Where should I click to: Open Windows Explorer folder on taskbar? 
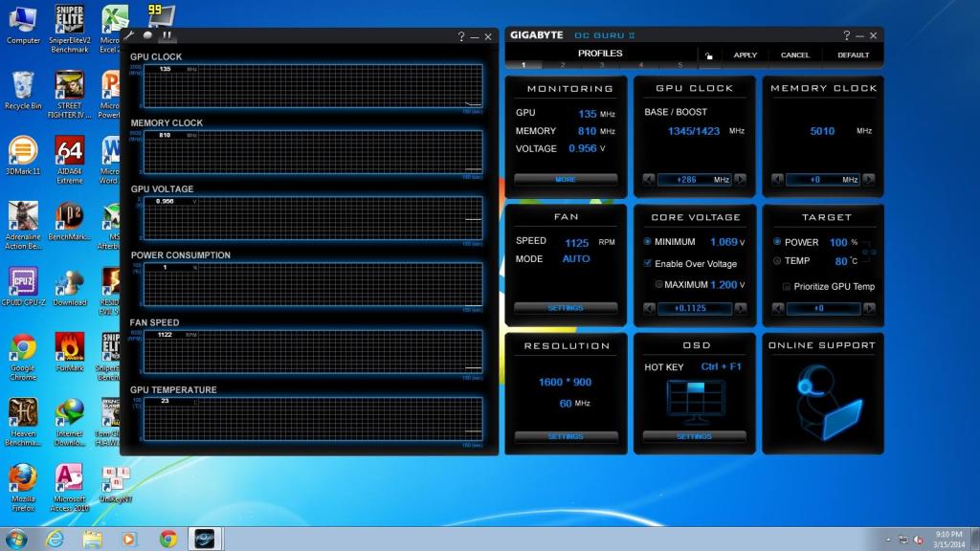(93, 539)
